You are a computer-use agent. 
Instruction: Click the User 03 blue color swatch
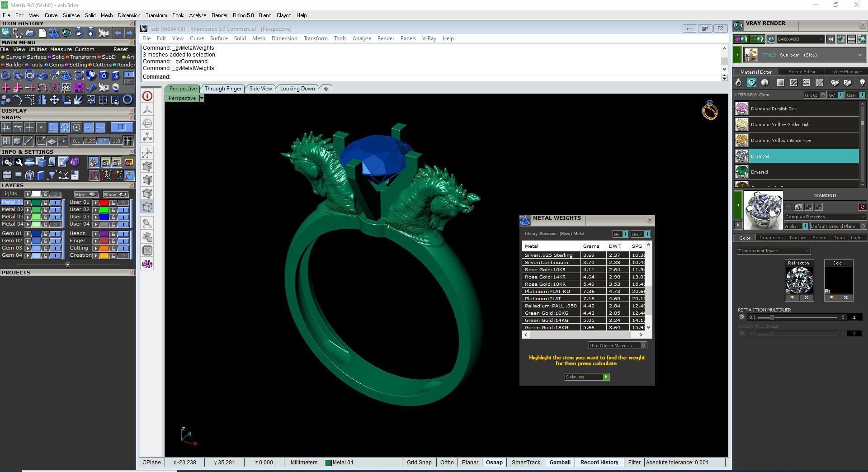[x=104, y=217]
